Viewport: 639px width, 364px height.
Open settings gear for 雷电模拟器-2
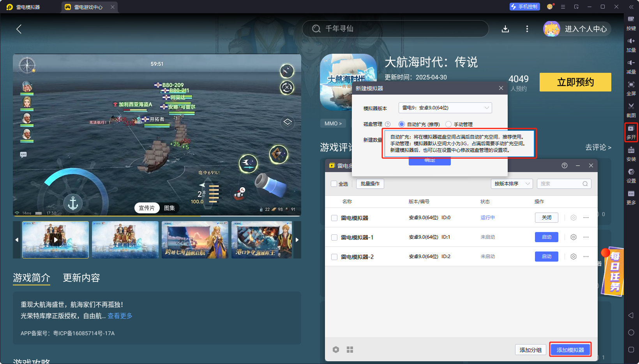point(574,257)
